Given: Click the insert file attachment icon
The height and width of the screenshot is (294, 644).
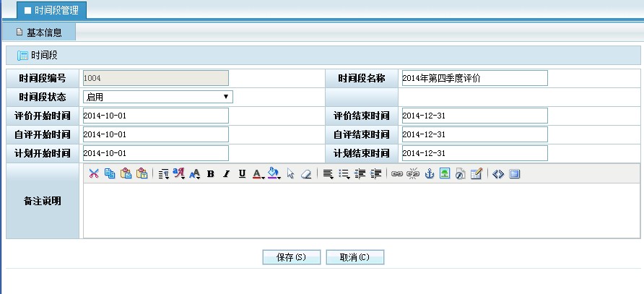Looking at the screenshot, I should point(460,174).
